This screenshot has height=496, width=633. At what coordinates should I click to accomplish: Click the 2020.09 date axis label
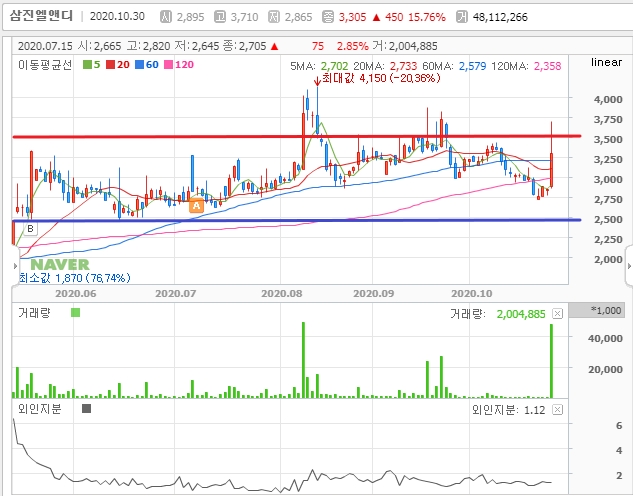374,293
